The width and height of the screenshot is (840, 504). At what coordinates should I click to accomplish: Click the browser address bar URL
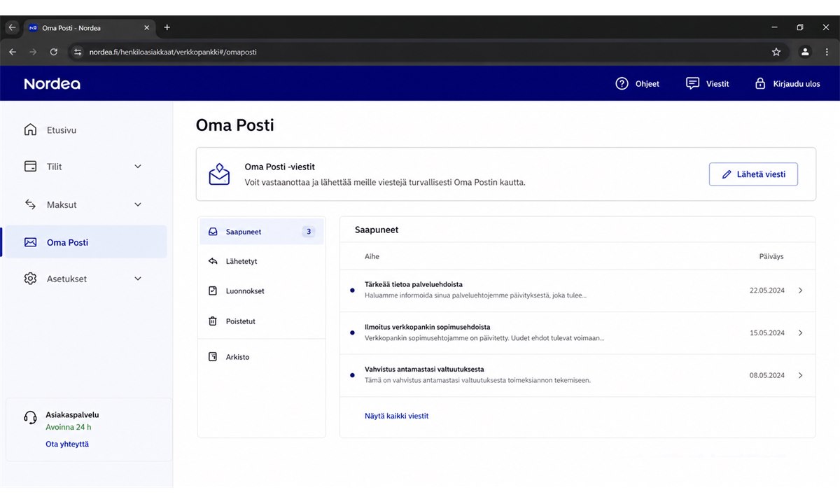tap(172, 52)
